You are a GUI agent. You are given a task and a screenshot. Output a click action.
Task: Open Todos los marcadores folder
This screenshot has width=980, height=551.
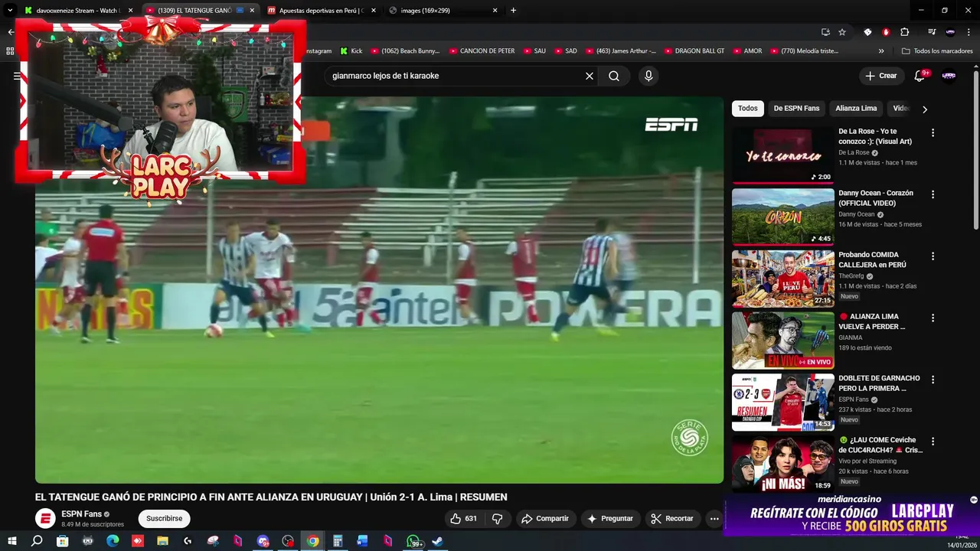point(937,51)
